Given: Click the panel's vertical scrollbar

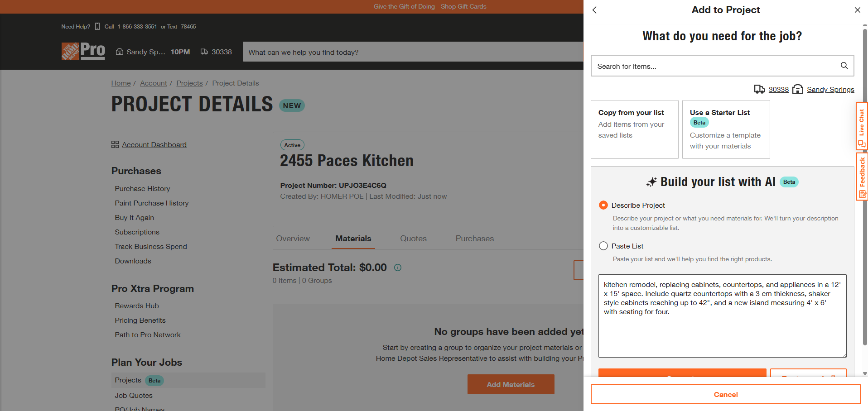Looking at the screenshot, I should pyautogui.click(x=865, y=181).
